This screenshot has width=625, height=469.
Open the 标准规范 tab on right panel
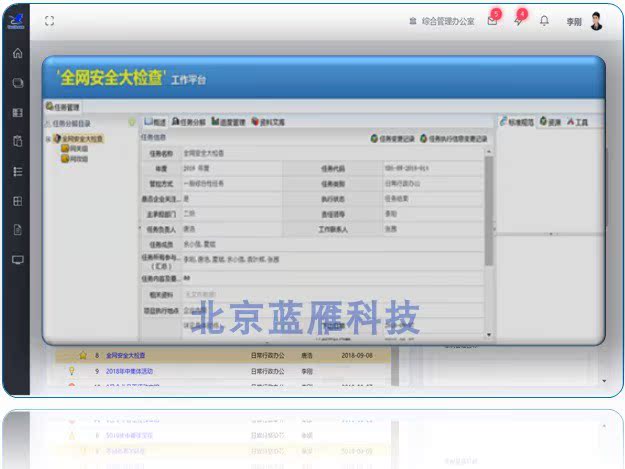point(517,122)
